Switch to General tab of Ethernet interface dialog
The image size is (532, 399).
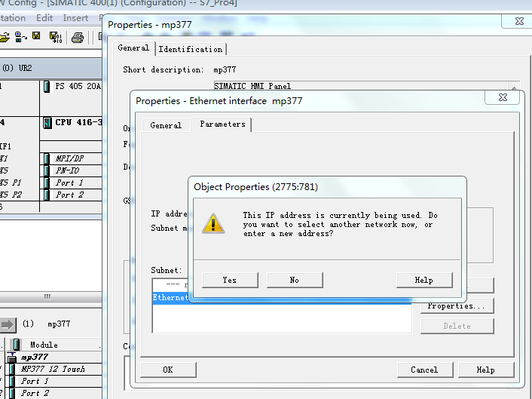166,125
